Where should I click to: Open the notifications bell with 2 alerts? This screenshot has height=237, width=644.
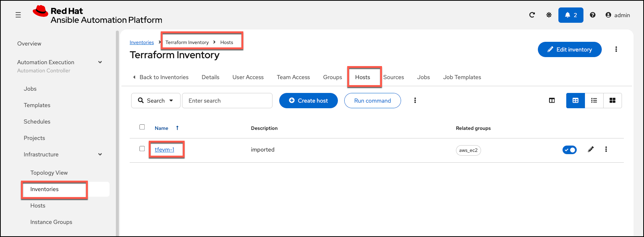[571, 15]
